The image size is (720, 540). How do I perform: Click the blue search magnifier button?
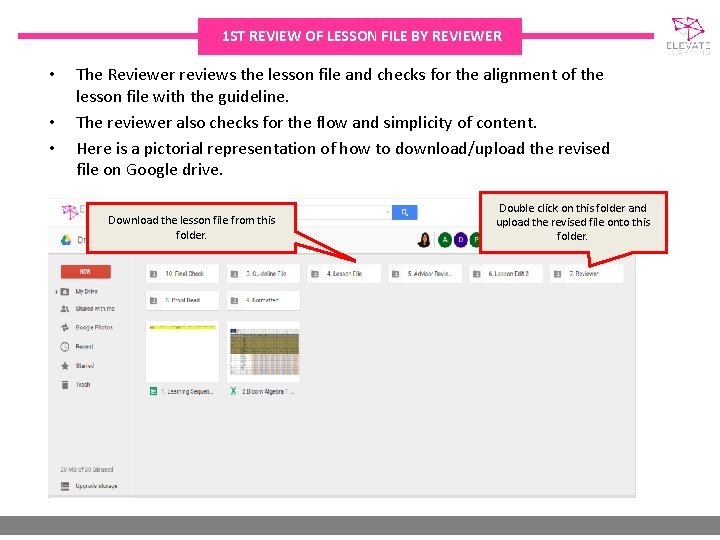click(x=405, y=212)
